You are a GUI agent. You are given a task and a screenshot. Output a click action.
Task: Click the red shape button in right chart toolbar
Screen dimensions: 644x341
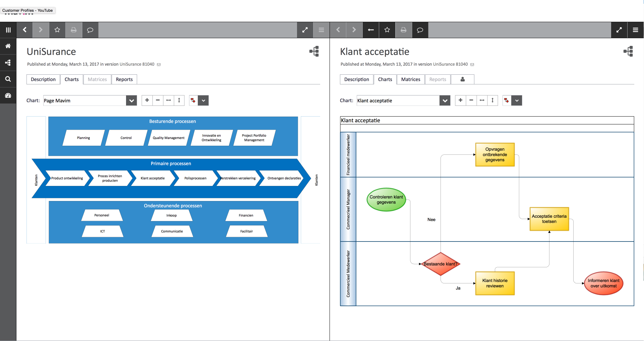click(x=507, y=100)
